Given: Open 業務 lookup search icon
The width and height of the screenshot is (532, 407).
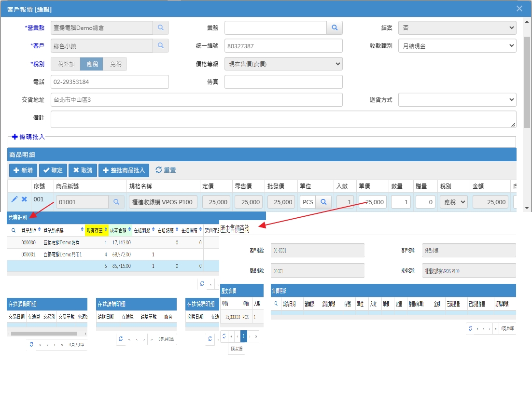Looking at the screenshot, I should tap(335, 28).
